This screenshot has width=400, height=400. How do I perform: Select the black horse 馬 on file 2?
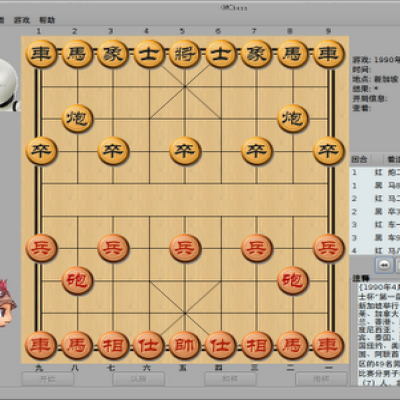tap(77, 54)
